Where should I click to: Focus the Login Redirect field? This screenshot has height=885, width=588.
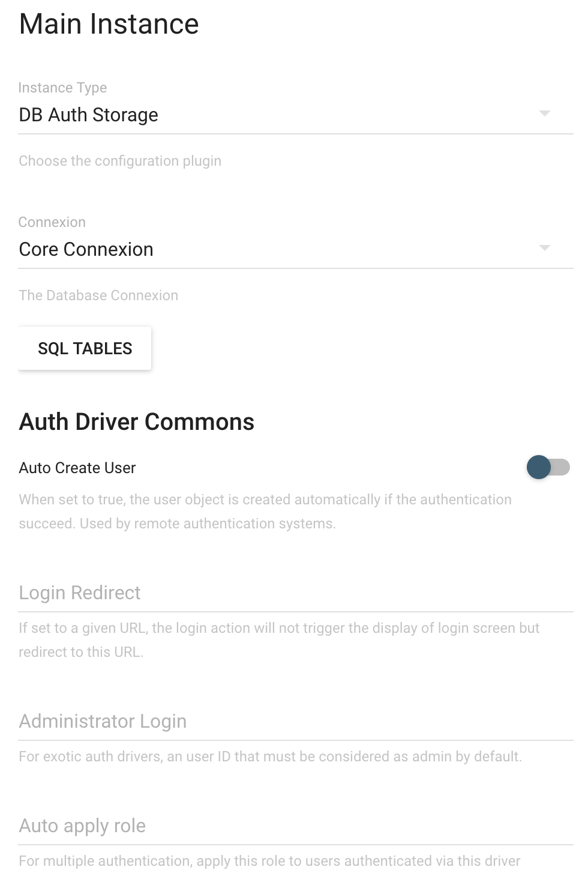tap(296, 593)
